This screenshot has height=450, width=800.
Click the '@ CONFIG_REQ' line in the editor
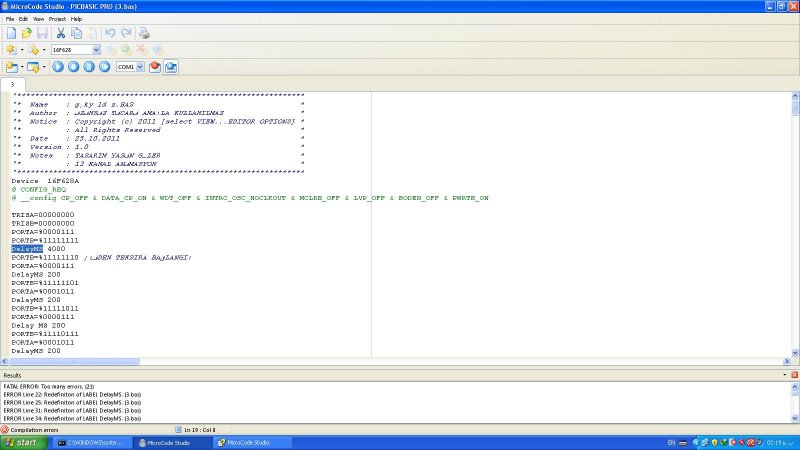pyautogui.click(x=39, y=189)
